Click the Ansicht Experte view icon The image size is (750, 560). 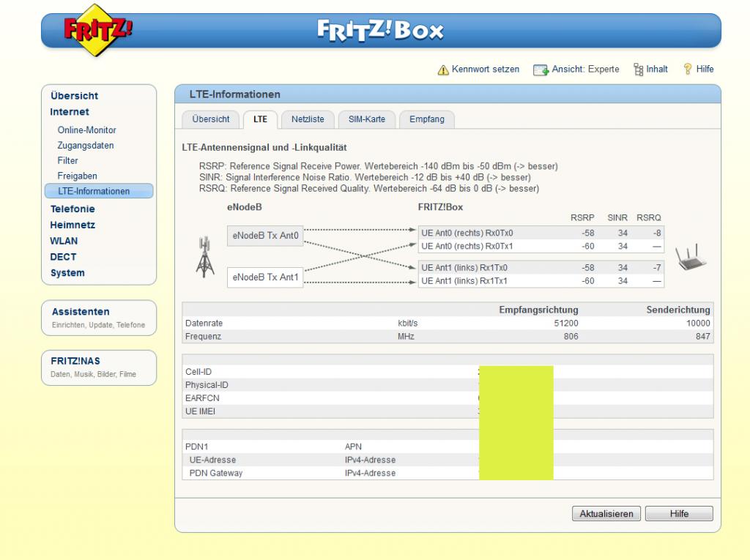(541, 70)
